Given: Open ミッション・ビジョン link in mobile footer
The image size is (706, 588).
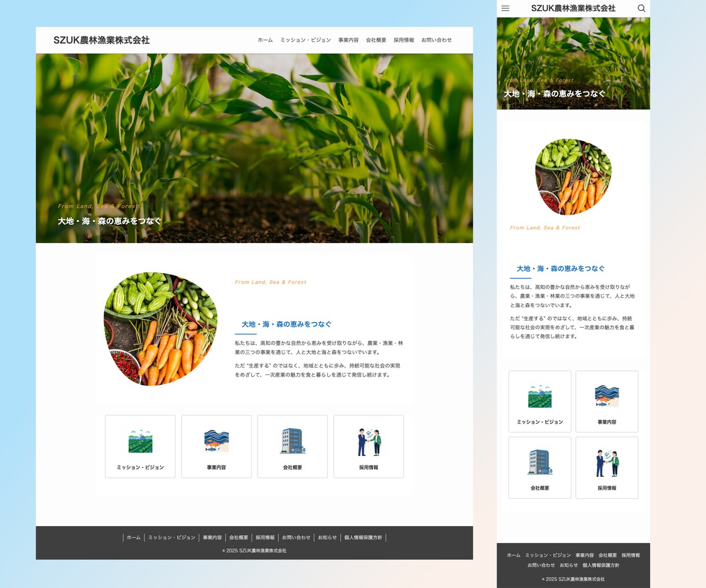Looking at the screenshot, I should click(x=548, y=556).
